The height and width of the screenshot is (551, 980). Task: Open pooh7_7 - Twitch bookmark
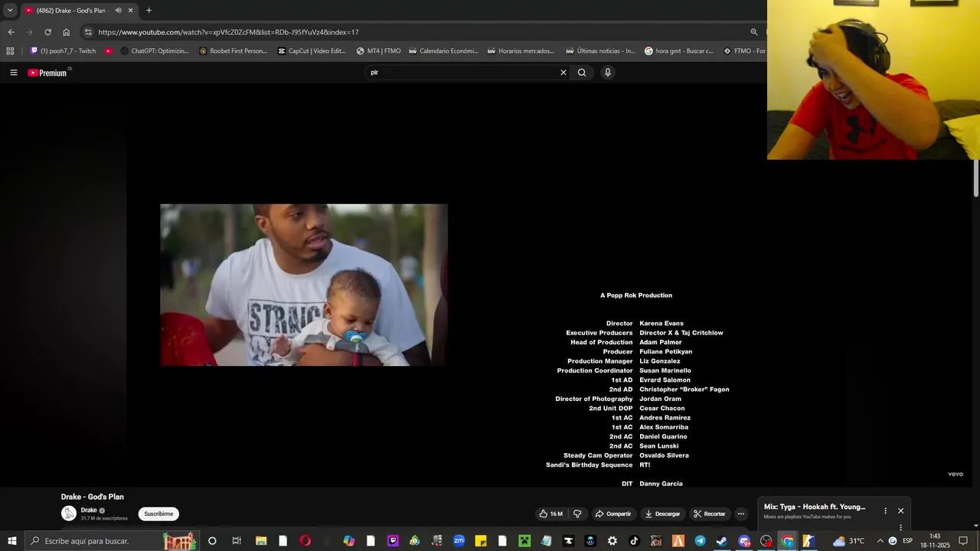[63, 51]
